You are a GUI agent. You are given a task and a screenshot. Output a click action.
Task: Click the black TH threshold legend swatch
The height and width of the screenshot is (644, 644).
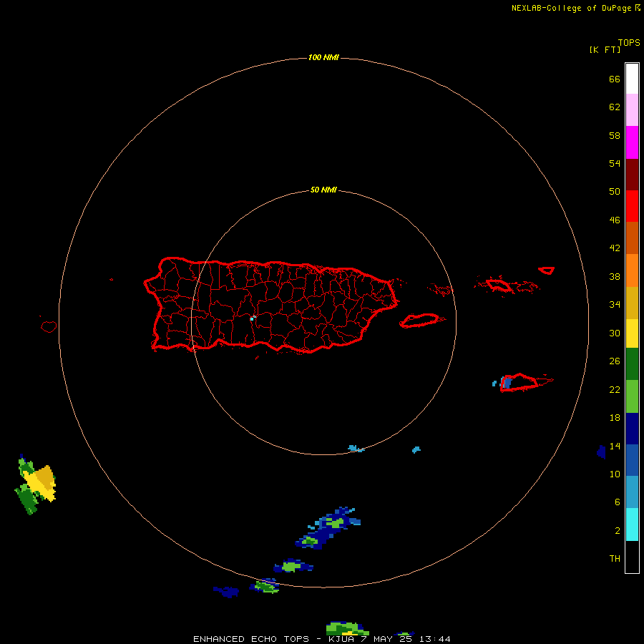[x=632, y=557]
